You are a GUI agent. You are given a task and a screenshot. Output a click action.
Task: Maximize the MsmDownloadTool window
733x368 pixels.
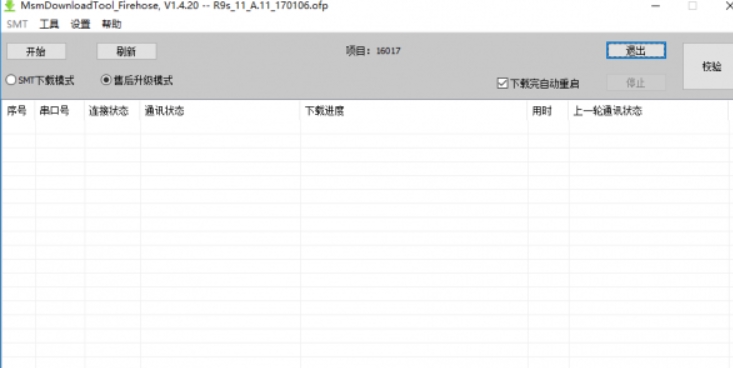(x=692, y=6)
